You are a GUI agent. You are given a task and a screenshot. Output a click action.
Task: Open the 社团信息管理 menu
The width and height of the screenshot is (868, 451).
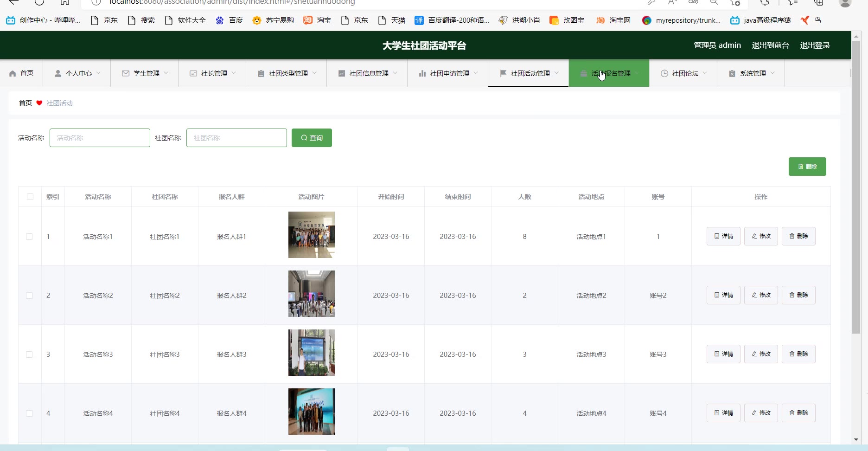tap(369, 73)
